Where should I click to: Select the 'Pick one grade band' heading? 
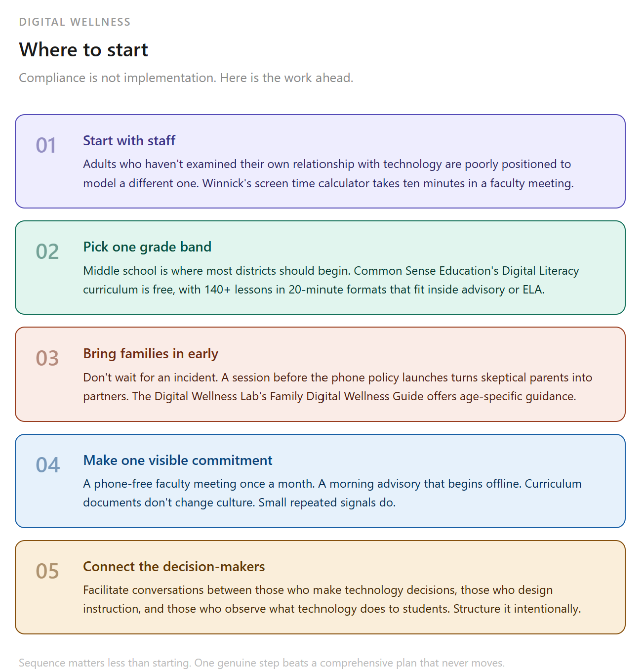(147, 247)
